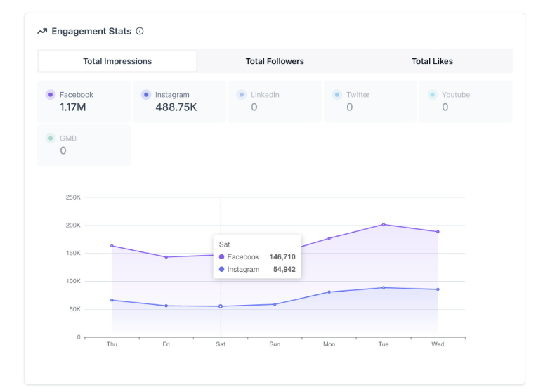Toggle the Instagram series card
The height and width of the screenshot is (392, 543).
click(179, 102)
